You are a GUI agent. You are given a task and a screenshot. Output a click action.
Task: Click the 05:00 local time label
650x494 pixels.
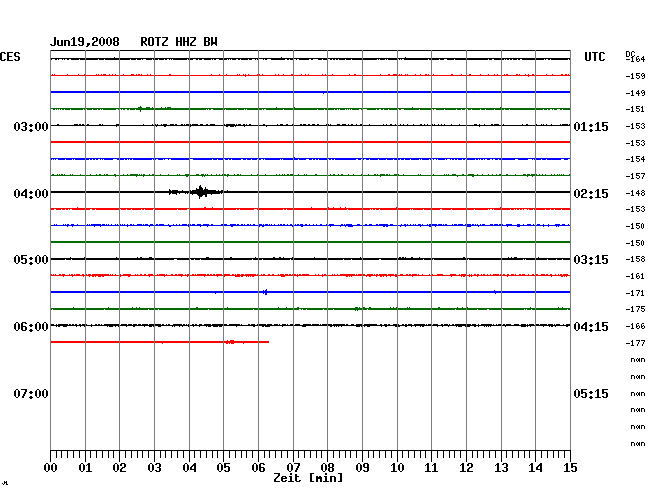[31, 260]
